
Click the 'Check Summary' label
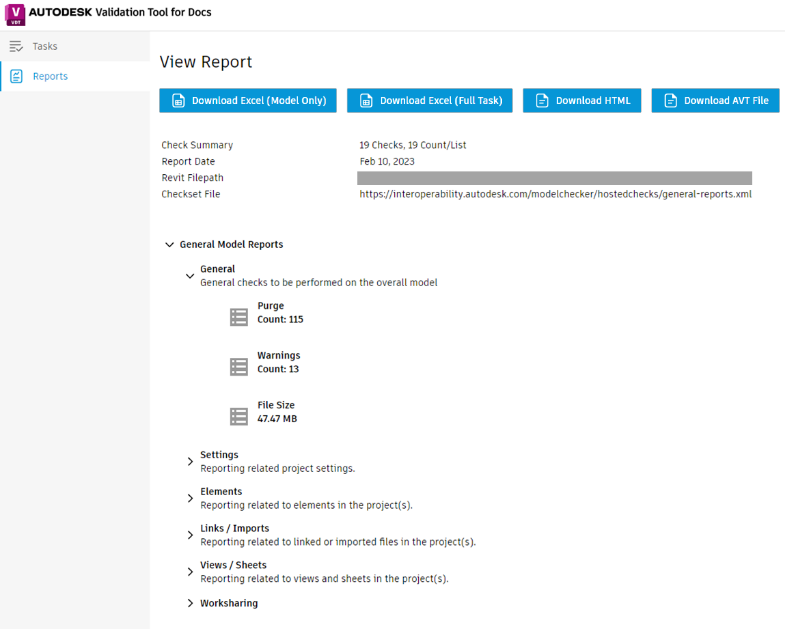click(197, 145)
